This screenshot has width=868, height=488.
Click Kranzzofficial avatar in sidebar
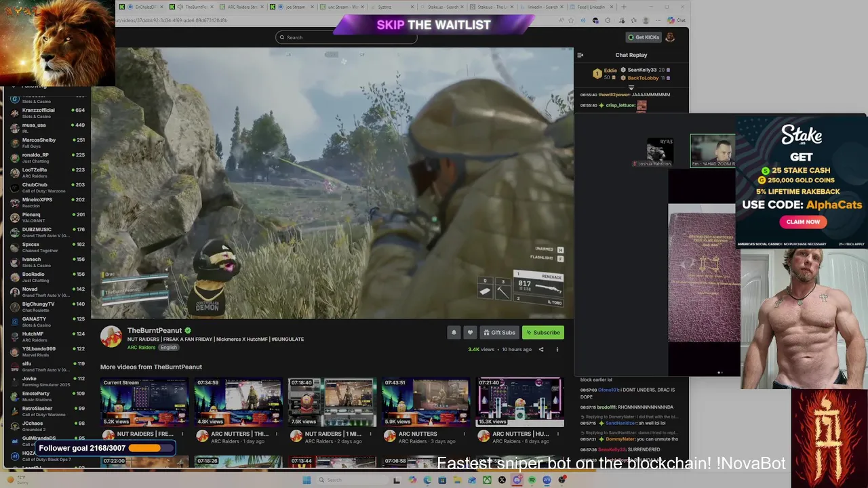pos(14,113)
